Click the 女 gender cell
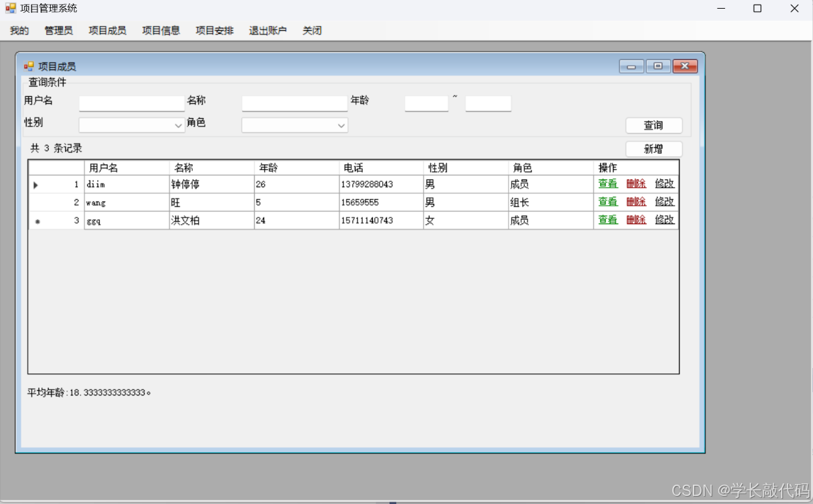This screenshot has height=504, width=813. coord(466,221)
